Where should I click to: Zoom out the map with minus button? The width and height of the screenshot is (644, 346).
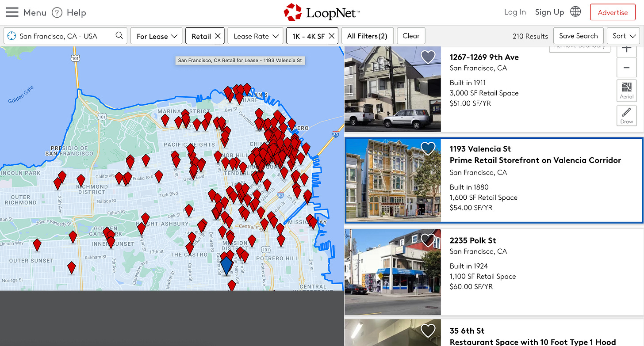click(626, 68)
